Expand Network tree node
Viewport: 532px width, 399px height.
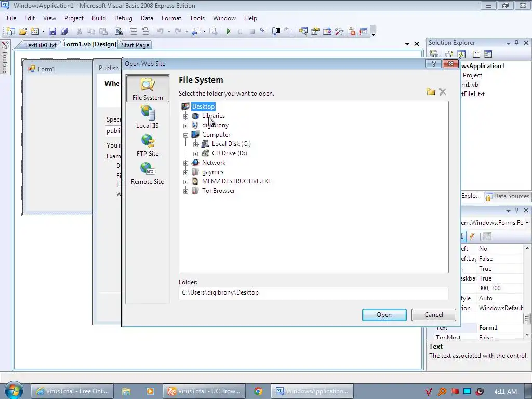(x=185, y=163)
